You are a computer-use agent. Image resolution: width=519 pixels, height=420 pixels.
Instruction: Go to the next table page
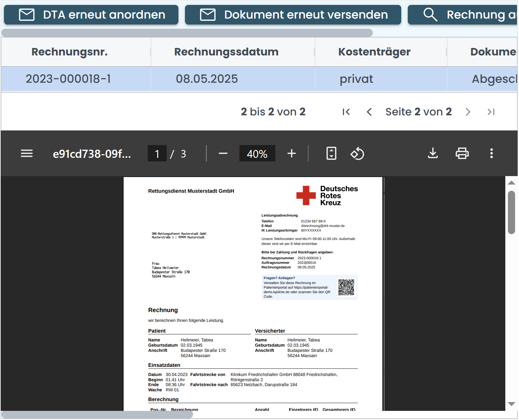click(x=468, y=112)
